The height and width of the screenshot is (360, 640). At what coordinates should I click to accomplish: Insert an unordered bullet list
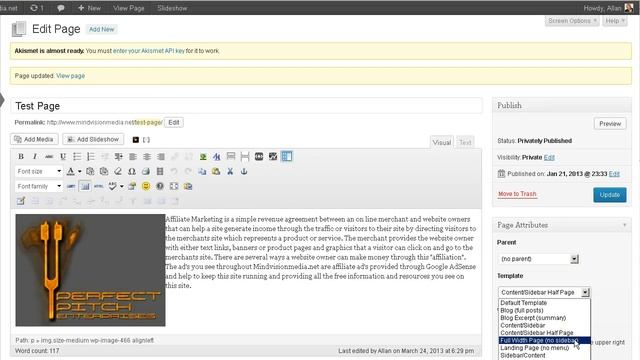click(77, 157)
